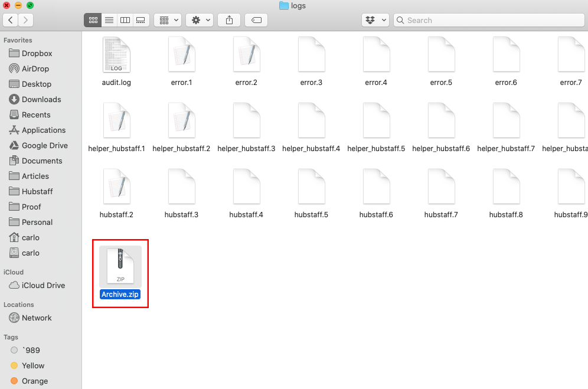Select the error.5 file
This screenshot has height=389, width=588.
click(x=441, y=62)
